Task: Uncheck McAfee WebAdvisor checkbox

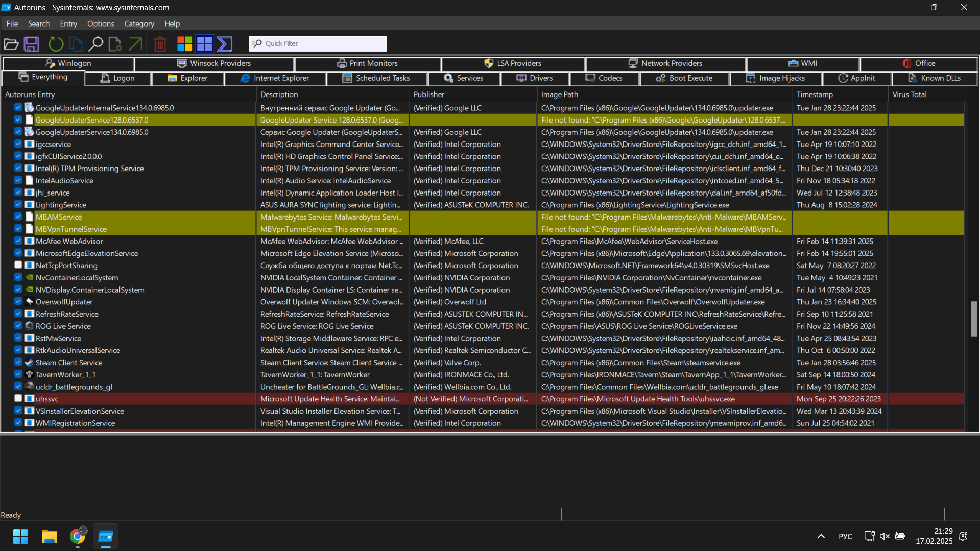Action: 18,241
